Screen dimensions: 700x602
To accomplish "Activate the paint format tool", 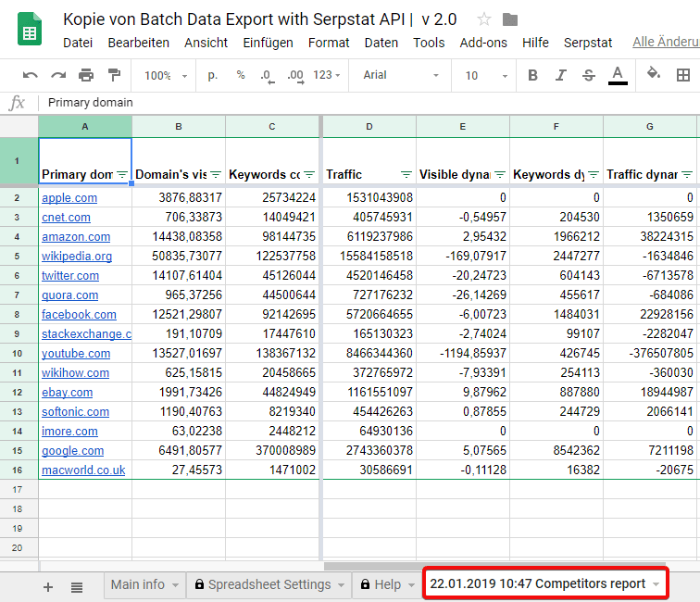I will pyautogui.click(x=114, y=75).
